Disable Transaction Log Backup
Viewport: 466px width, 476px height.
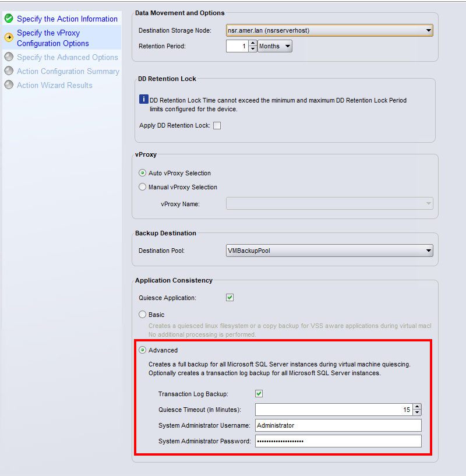258,393
